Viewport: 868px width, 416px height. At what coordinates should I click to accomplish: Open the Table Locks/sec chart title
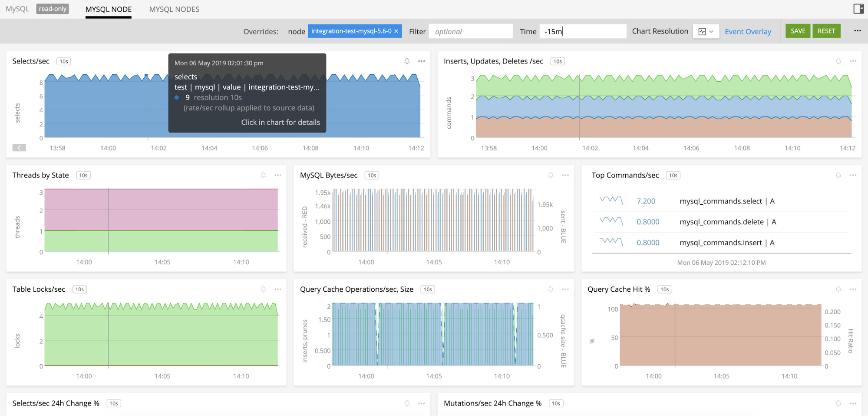(x=39, y=289)
